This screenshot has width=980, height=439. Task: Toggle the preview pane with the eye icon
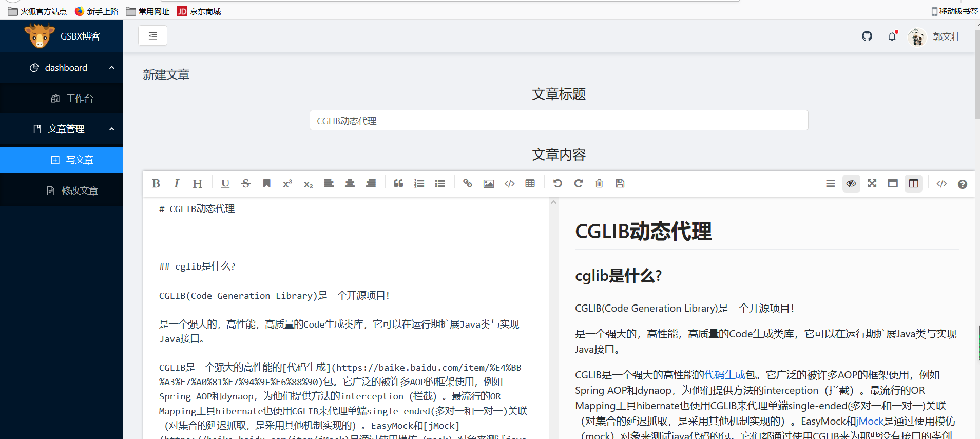click(x=851, y=183)
